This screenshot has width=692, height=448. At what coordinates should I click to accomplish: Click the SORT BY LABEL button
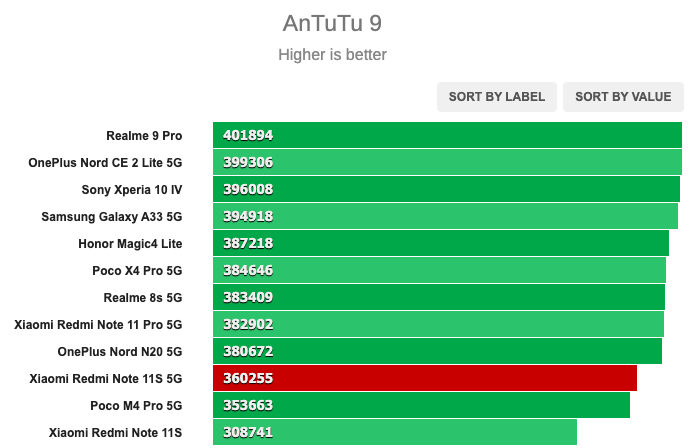[496, 97]
